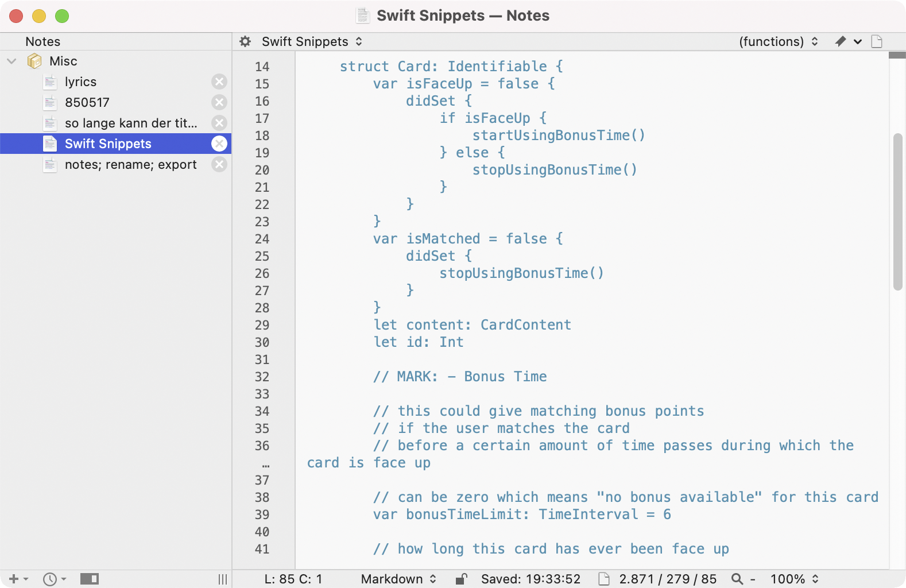Image resolution: width=906 pixels, height=588 pixels.
Task: Click the magnifier search icon in status bar
Action: click(737, 579)
